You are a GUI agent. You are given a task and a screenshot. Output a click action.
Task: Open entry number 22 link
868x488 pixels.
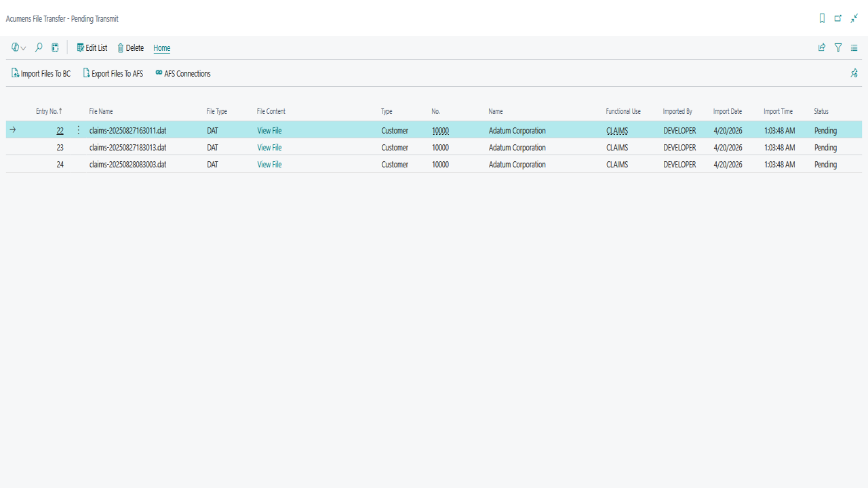click(x=60, y=131)
